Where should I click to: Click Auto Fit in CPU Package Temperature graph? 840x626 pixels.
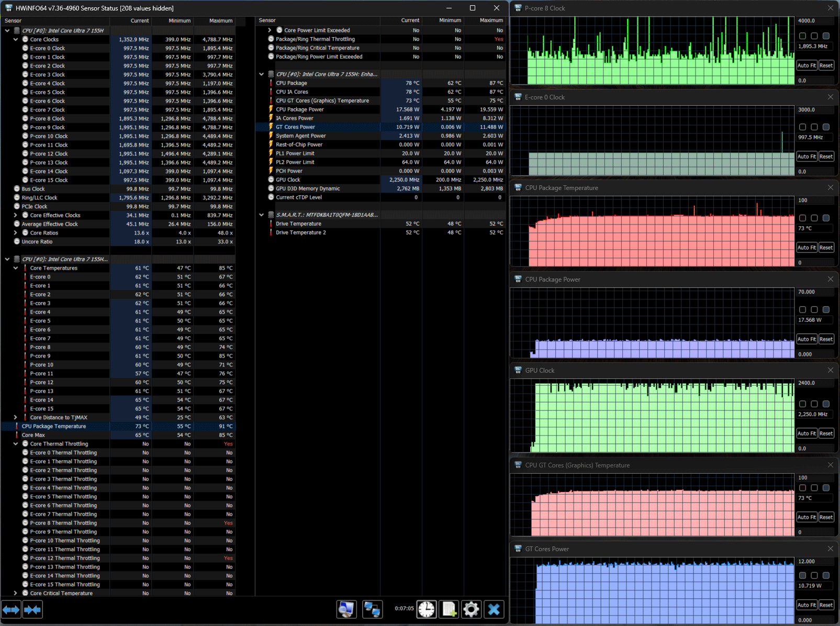807,248
